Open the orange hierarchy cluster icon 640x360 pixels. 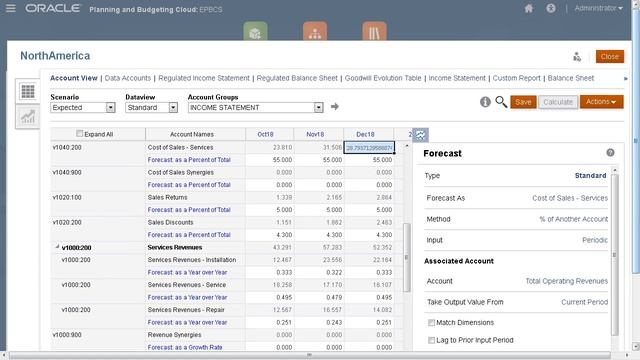[315, 31]
